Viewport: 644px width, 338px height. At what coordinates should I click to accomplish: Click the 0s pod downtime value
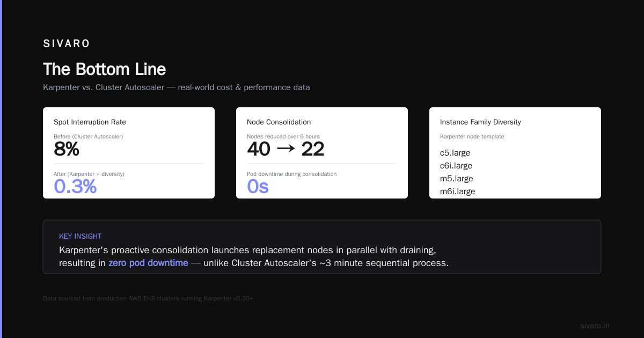click(x=258, y=186)
